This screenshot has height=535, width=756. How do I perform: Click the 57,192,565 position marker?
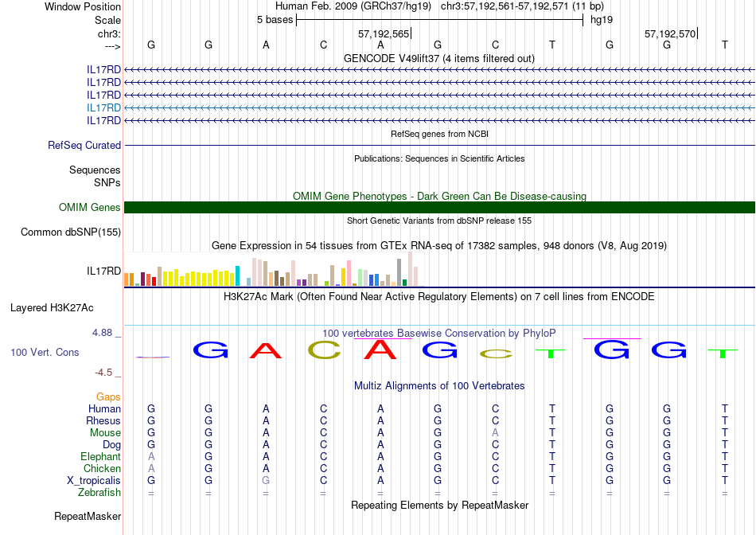[384, 33]
